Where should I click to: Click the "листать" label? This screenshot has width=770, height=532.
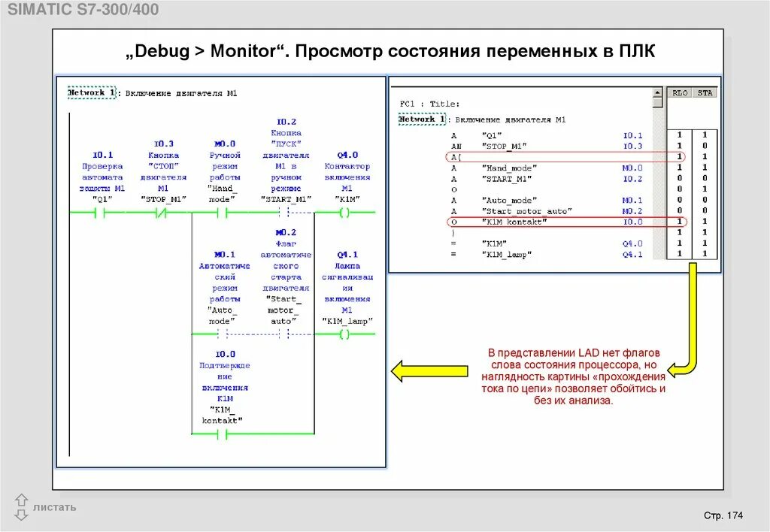[54, 507]
